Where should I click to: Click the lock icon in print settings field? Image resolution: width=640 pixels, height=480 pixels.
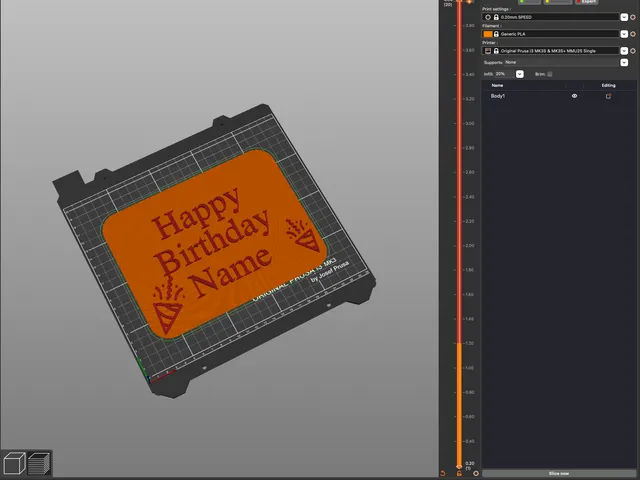point(496,17)
